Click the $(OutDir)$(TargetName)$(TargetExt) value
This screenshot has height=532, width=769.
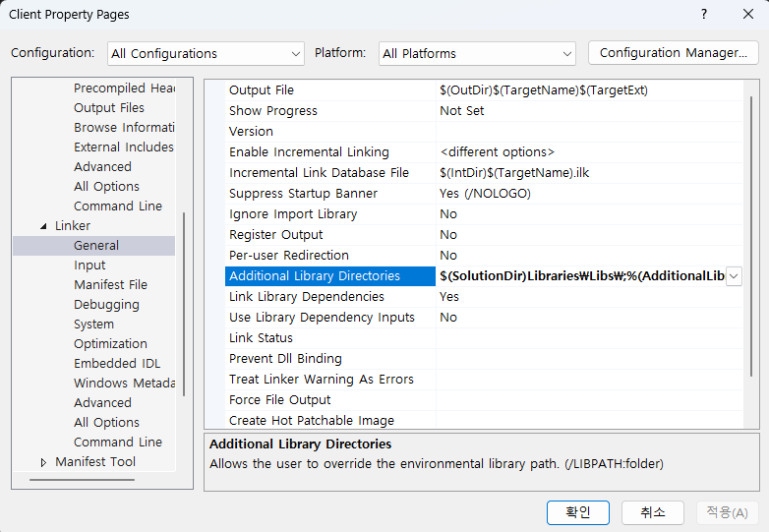(x=544, y=90)
